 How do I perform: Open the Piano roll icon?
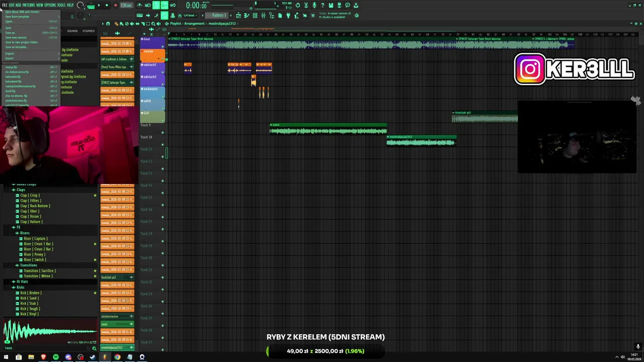(247, 16)
